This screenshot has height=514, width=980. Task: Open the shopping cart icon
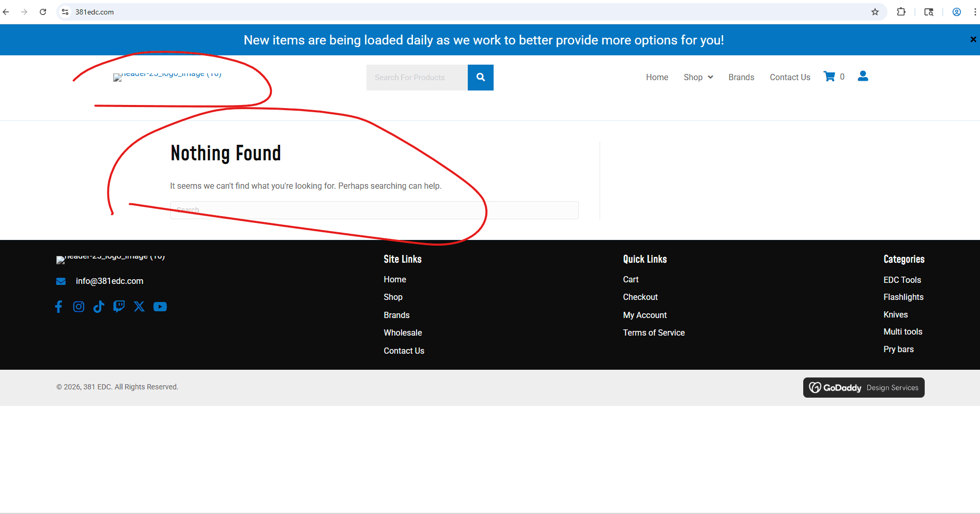pos(829,77)
